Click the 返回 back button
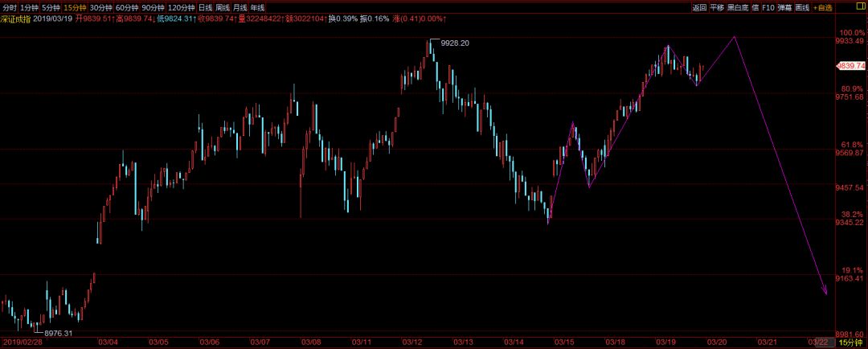The height and width of the screenshot is (349, 868). [x=699, y=8]
